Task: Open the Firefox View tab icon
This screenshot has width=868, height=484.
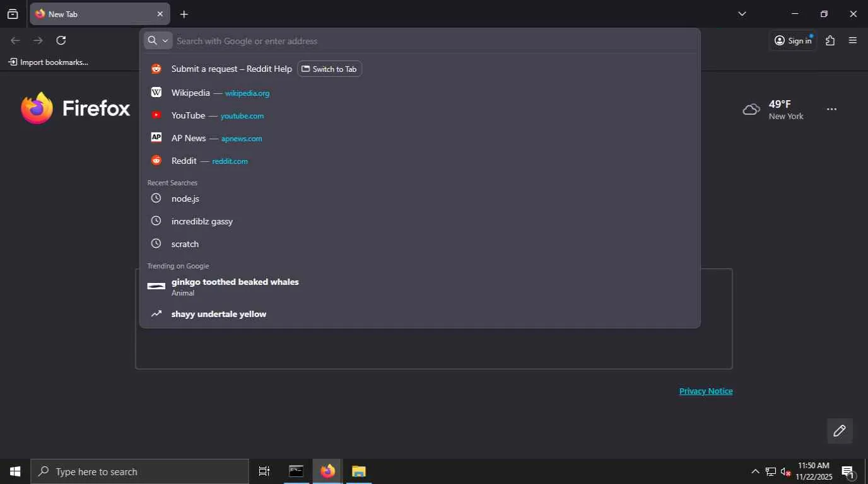Action: pyautogui.click(x=13, y=14)
